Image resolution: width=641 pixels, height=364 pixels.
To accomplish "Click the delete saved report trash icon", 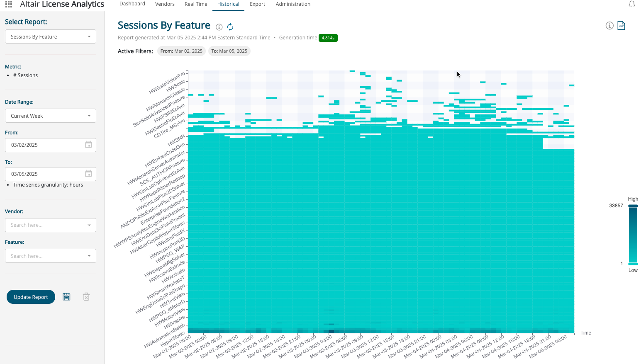I will pos(86,297).
